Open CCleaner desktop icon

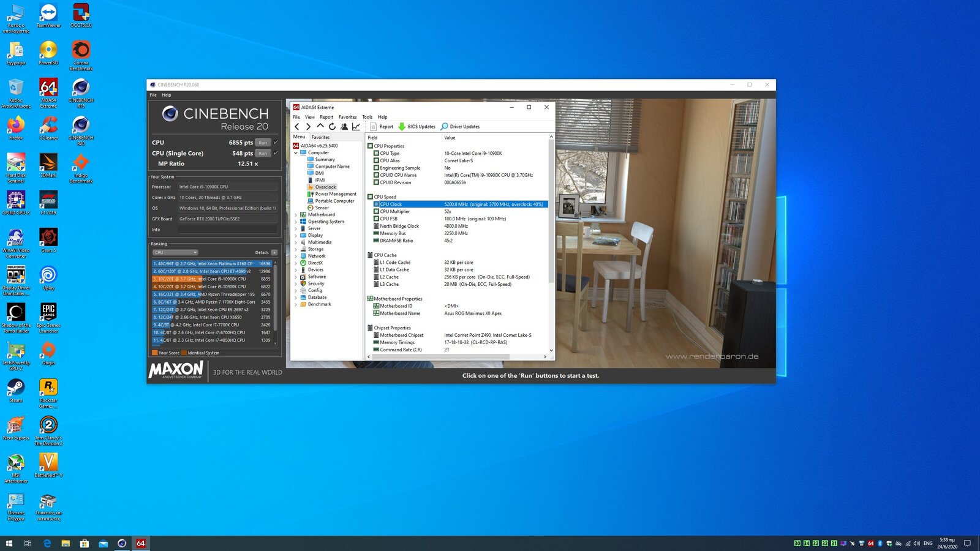(x=48, y=128)
